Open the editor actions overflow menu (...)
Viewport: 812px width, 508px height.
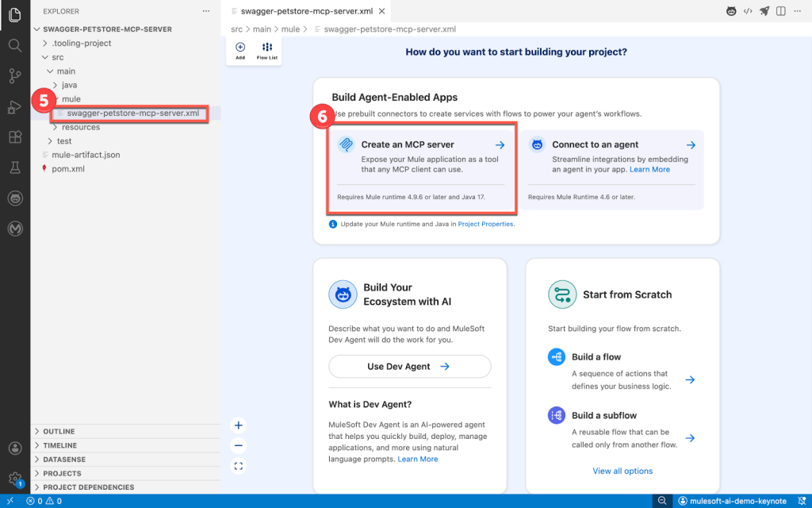coord(799,11)
